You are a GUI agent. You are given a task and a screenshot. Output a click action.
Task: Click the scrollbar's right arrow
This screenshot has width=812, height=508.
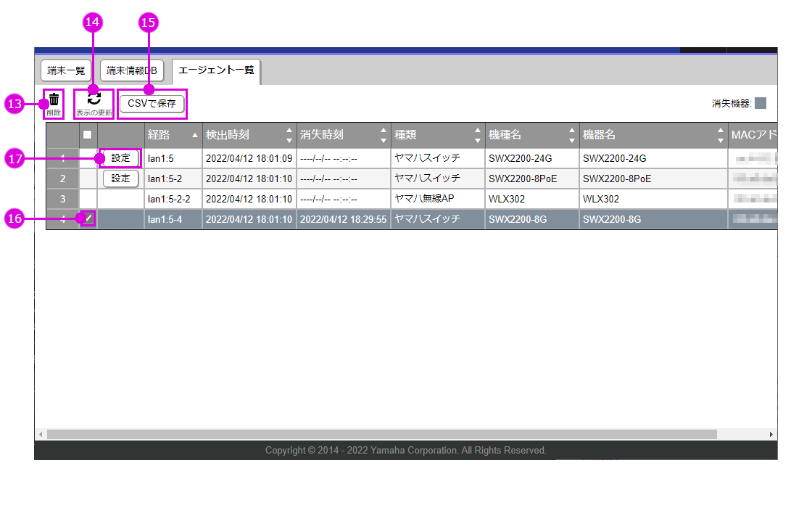(771, 434)
